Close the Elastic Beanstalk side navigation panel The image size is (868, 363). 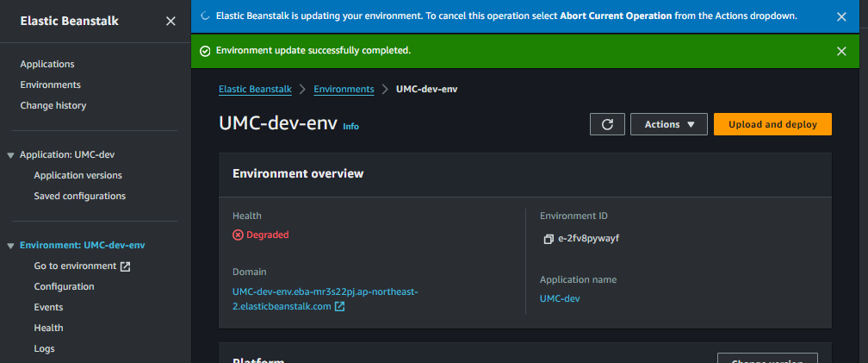170,21
